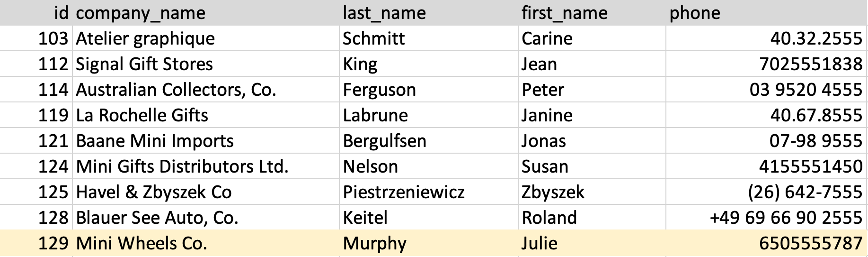Click phone number 03 9520 4555
This screenshot has width=868, height=257.
click(806, 90)
